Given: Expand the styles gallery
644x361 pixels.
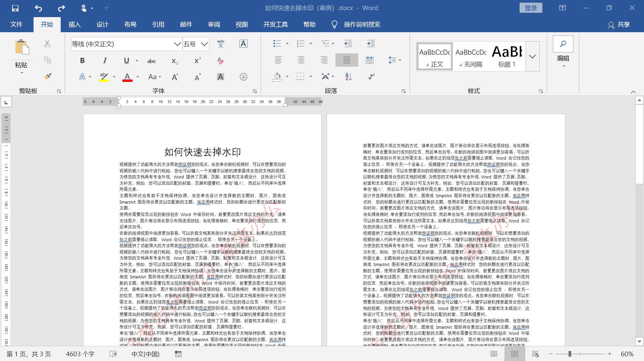Looking at the screenshot, I should pos(532,56).
